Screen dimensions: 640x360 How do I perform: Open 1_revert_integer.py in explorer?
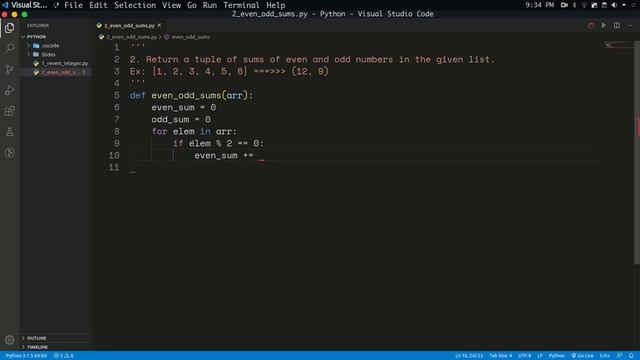[64, 63]
